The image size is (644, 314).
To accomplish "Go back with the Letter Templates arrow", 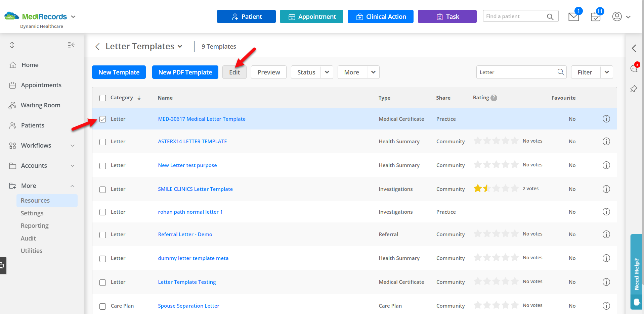I will coord(97,47).
